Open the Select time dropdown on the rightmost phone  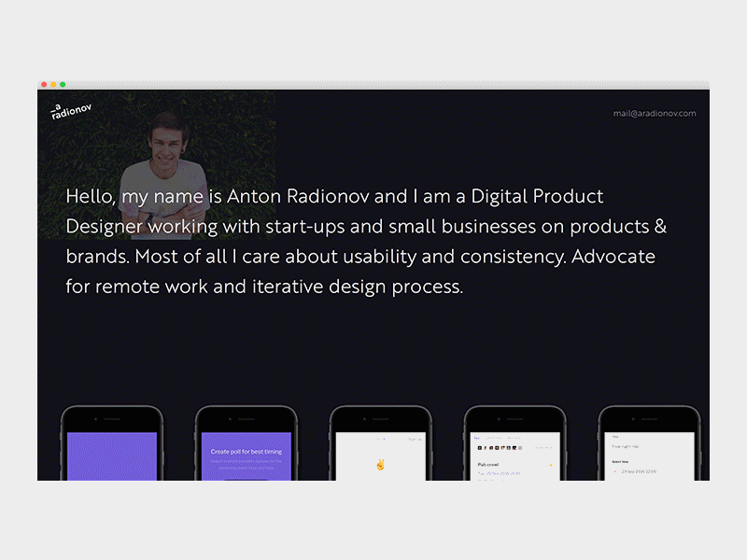pos(621,462)
